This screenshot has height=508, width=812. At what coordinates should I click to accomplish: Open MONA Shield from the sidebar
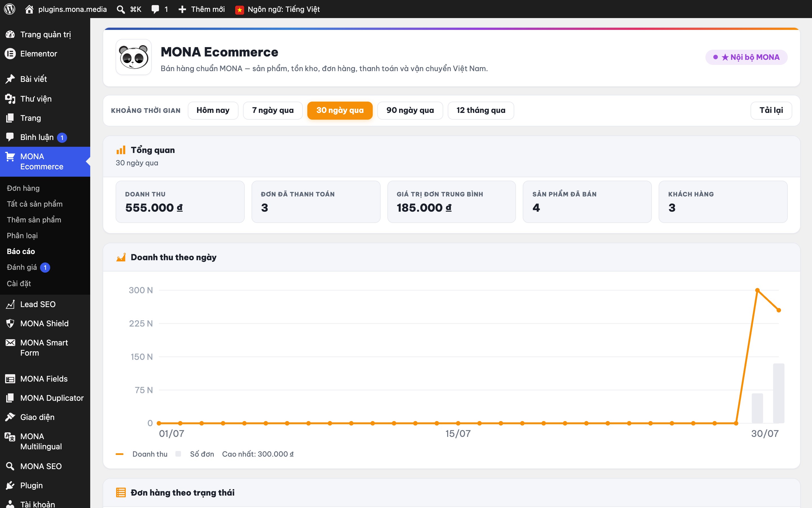44,323
